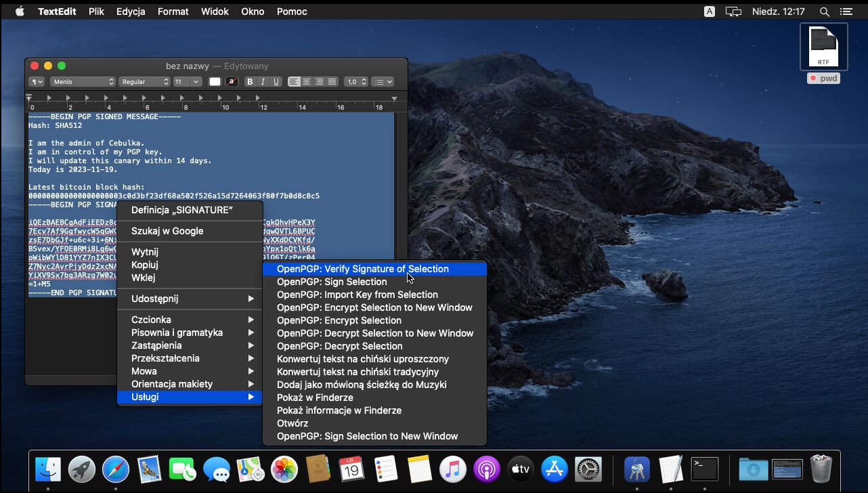Toggle underline text style button
Screen dimensions: 868x493
[276, 82]
